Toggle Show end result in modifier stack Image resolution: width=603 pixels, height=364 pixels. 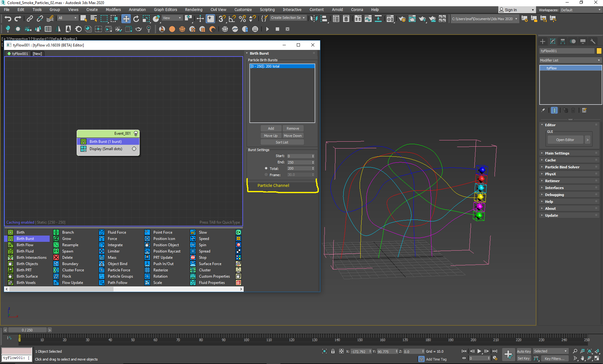coord(555,110)
